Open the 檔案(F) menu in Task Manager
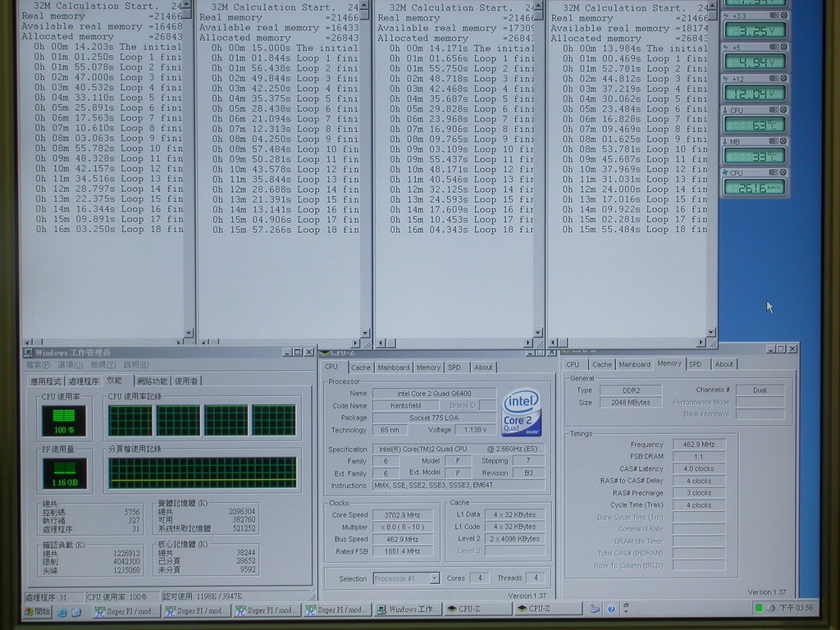840x630 pixels. click(x=39, y=365)
